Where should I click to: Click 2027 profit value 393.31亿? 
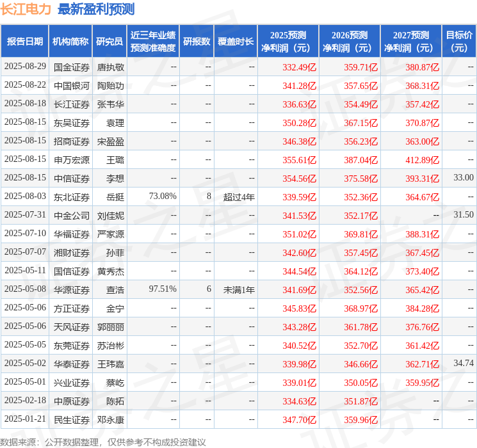pyautogui.click(x=422, y=179)
